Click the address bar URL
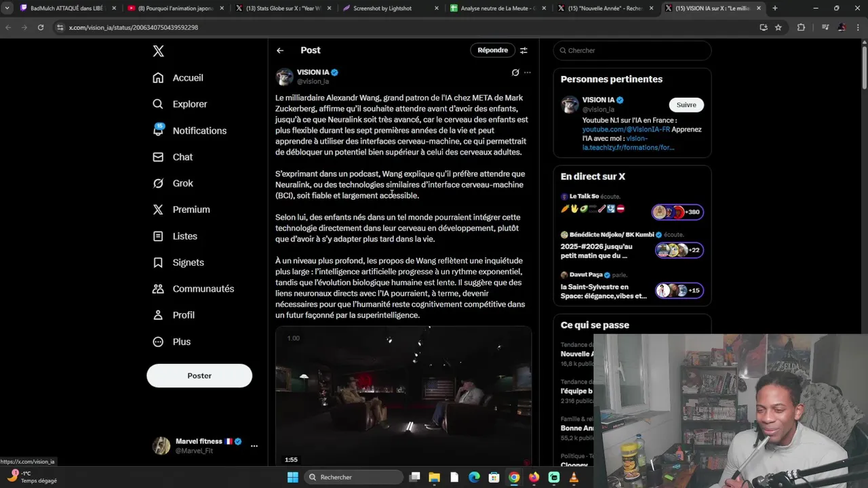This screenshot has width=868, height=488. [x=134, y=27]
